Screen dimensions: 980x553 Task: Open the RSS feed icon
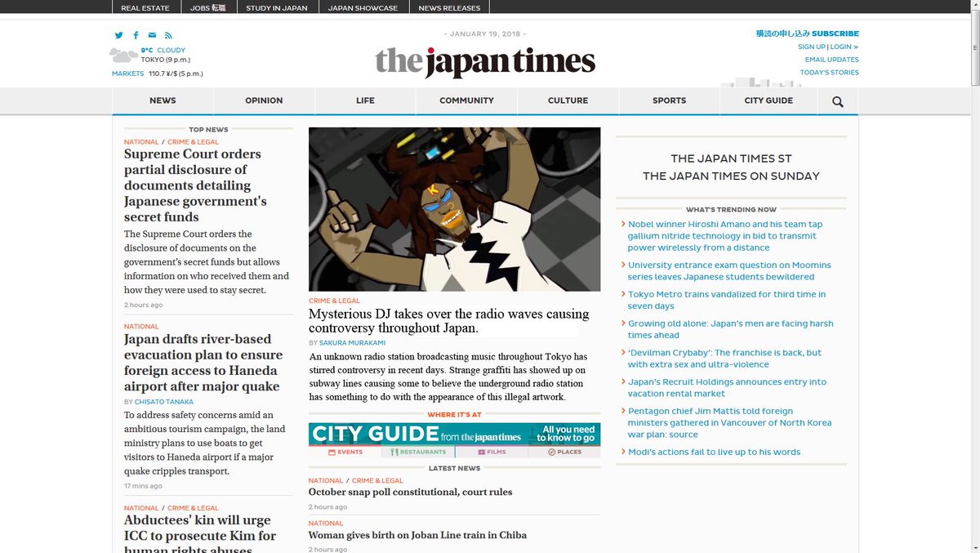168,35
